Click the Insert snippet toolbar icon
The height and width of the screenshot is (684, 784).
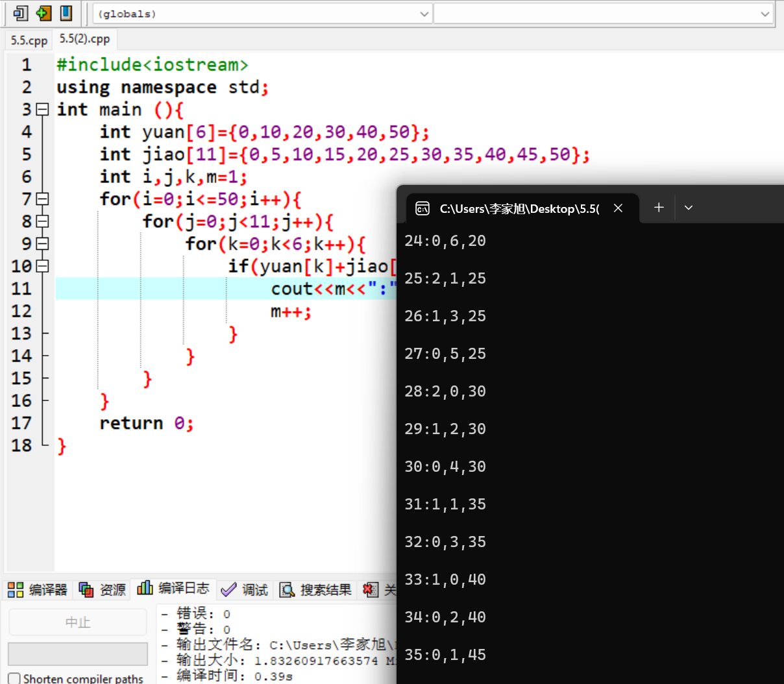tap(21, 13)
